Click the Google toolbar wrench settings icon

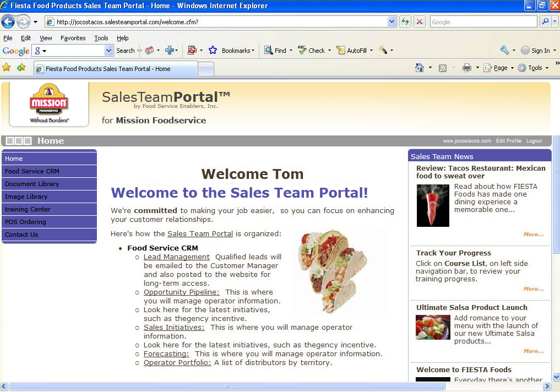(504, 50)
